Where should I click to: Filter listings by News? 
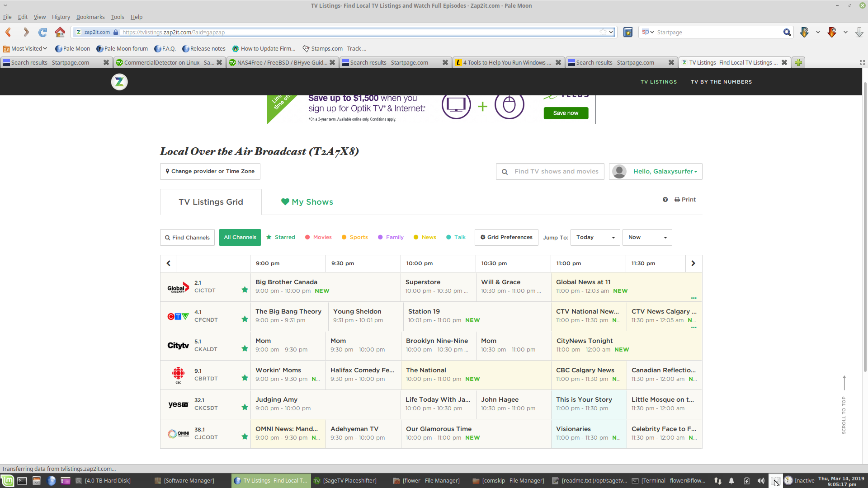(425, 237)
